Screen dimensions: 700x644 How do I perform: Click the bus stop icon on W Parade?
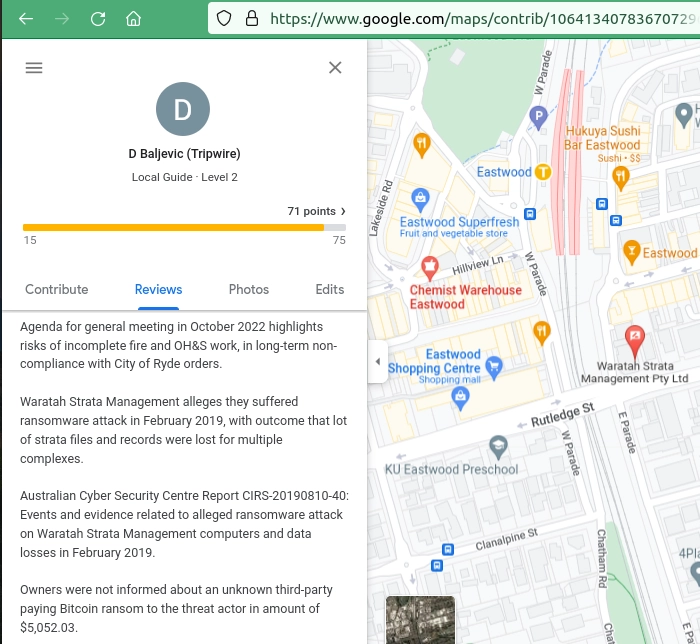click(530, 214)
